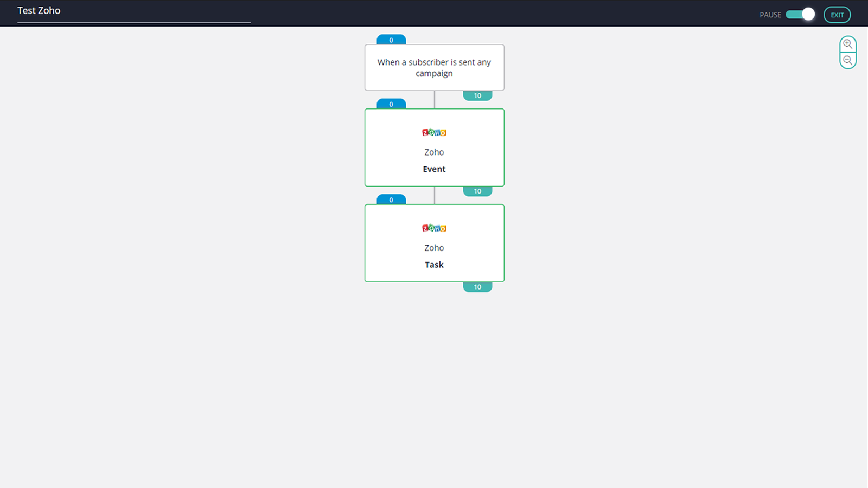Toggle the PAUSE switch
Screen dimensions: 868x488
coord(800,15)
